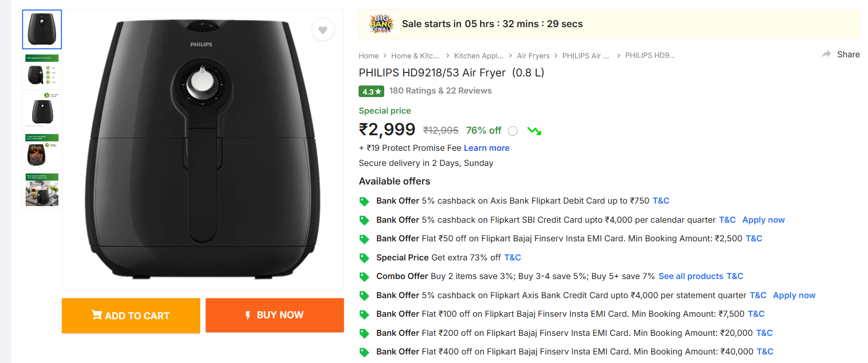868x363 pixels.
Task: View the kitchen countertop thumbnail image
Action: point(42,191)
